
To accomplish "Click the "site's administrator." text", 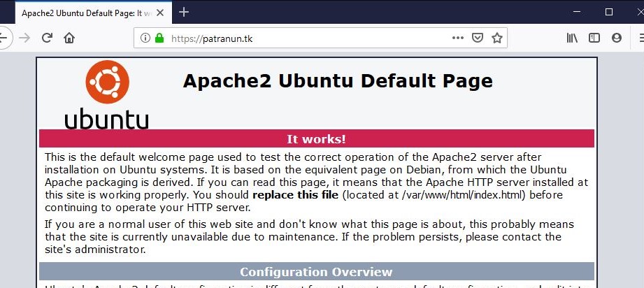I will point(95,250).
